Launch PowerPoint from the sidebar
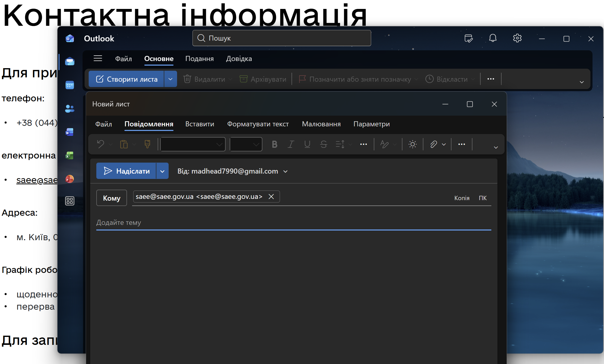This screenshot has height=364, width=604. pos(69,179)
